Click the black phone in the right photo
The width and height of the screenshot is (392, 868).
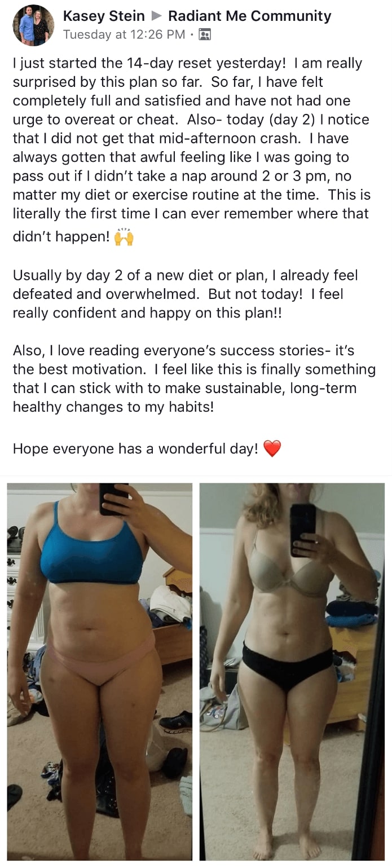(303, 530)
